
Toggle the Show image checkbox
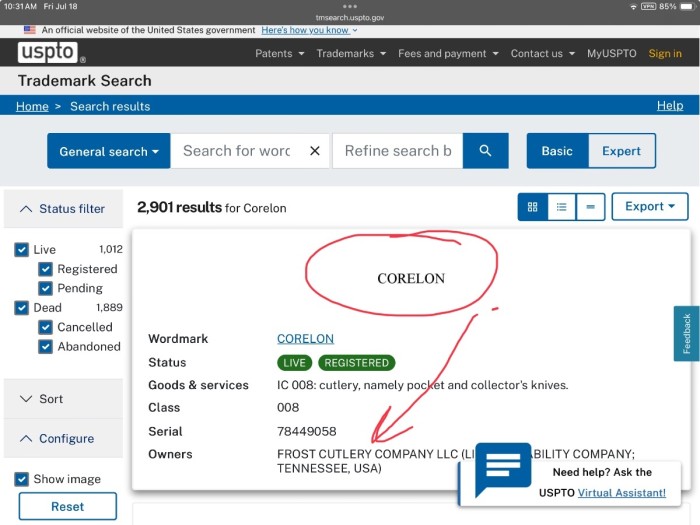click(21, 479)
